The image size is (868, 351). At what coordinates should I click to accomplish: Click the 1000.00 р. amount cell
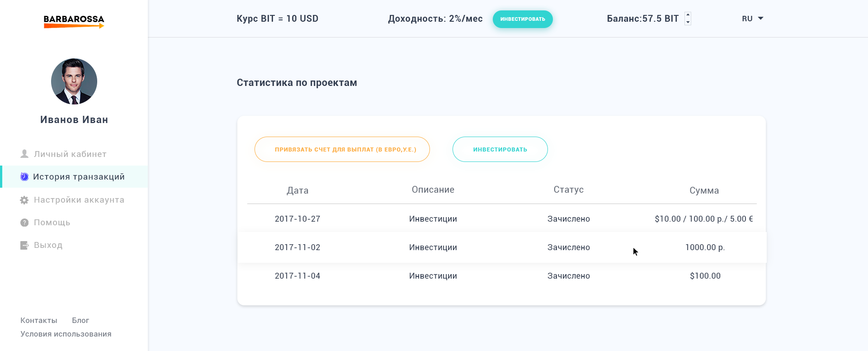(x=705, y=247)
